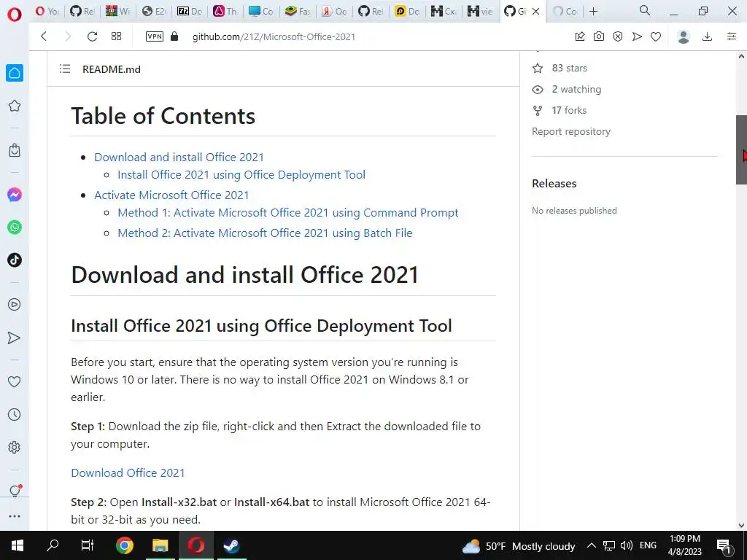Open TikTok in the sidebar
This screenshot has width=747, height=560.
pyautogui.click(x=15, y=260)
